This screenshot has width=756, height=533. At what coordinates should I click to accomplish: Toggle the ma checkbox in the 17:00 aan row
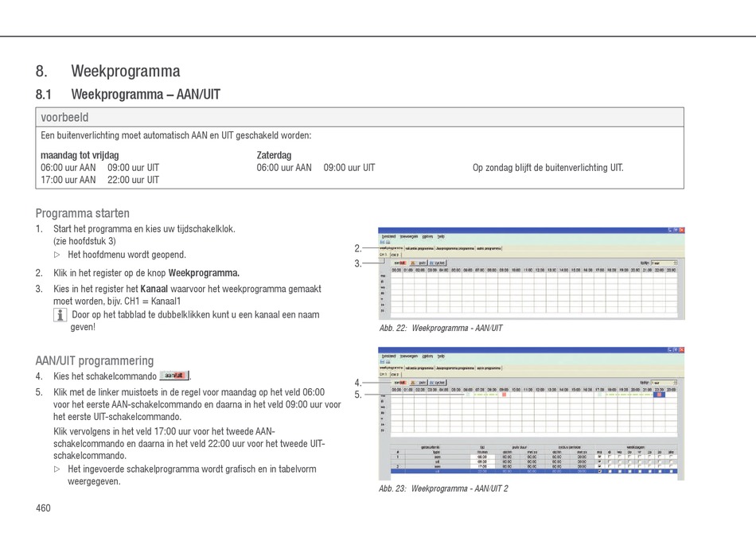[600, 466]
